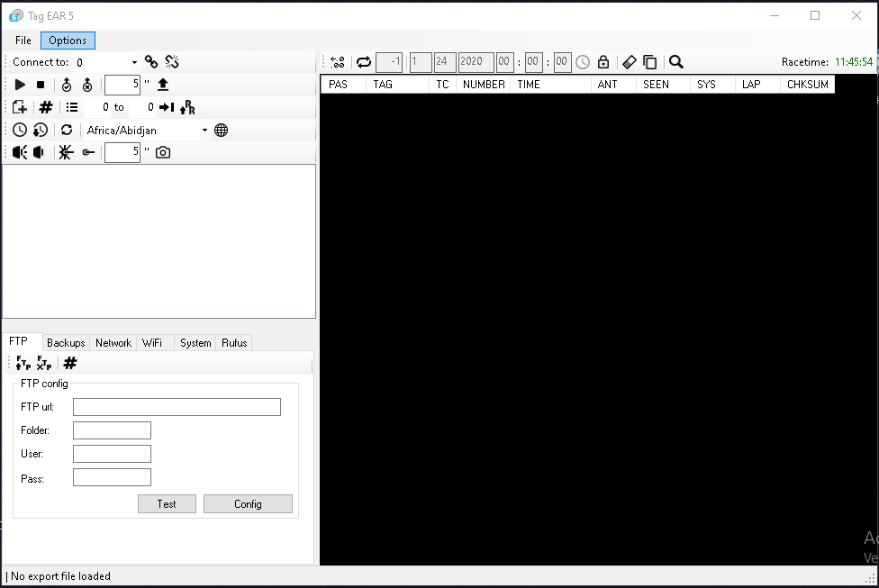The height and width of the screenshot is (588, 879).
Task: Click the clock icon left of timezone
Action: click(20, 130)
